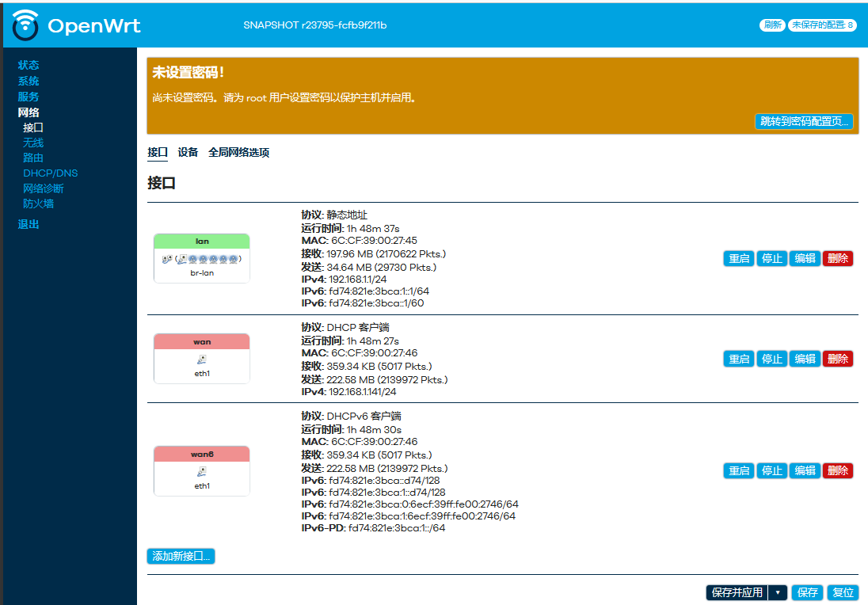
Task: Open DHCP/DNS settings page
Action: (x=50, y=173)
